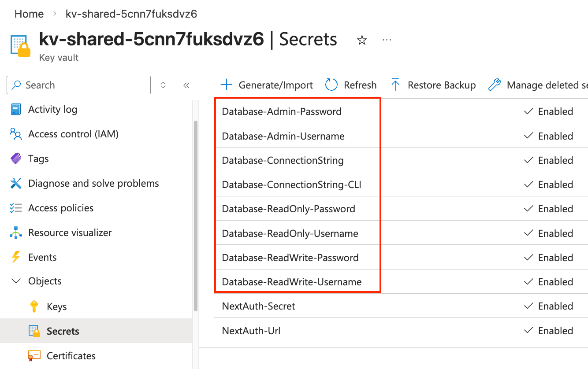Click Generate/Import button
Viewport: 588px width, 369px height.
[x=267, y=85]
